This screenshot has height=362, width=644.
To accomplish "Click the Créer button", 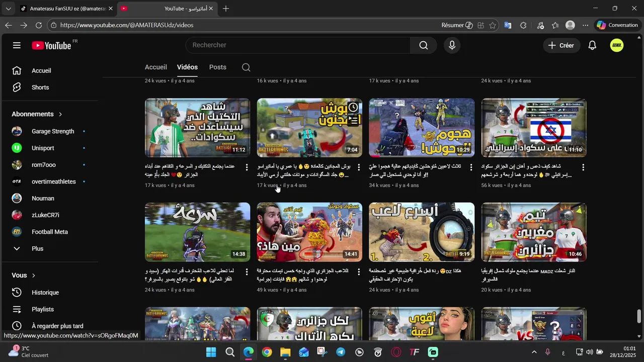I will point(560,45).
